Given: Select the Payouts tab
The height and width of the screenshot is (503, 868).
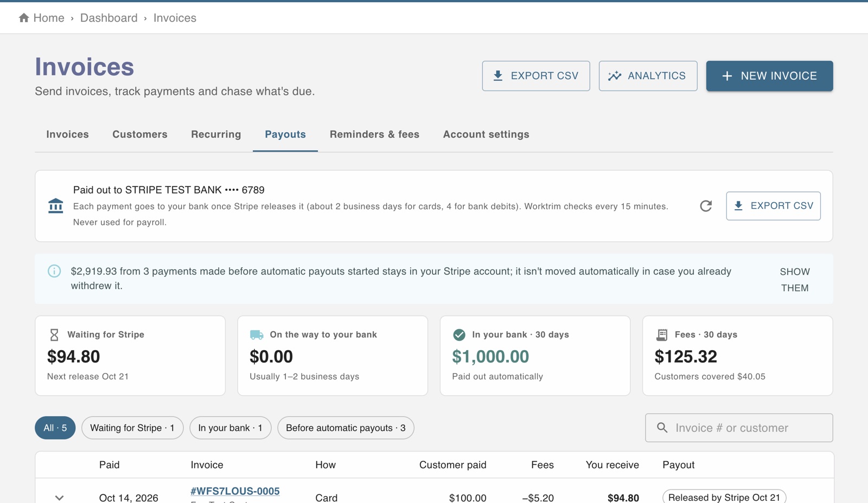Looking at the screenshot, I should coord(285,134).
